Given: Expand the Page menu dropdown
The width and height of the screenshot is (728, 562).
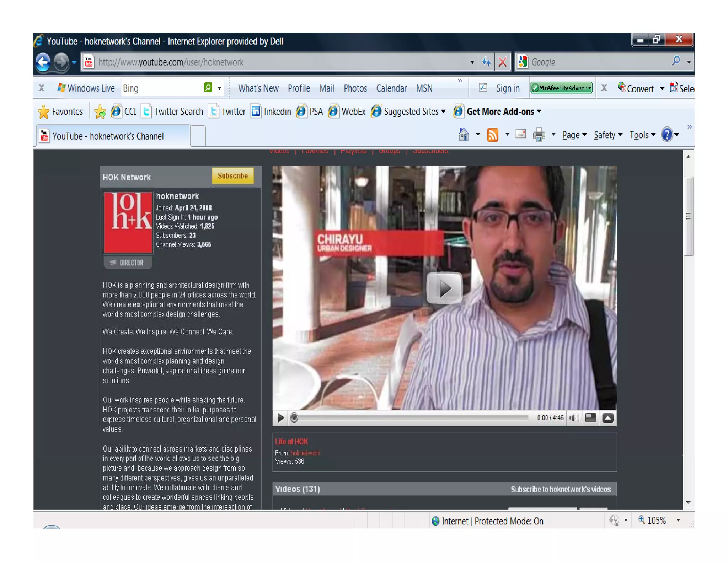Looking at the screenshot, I should (x=574, y=135).
